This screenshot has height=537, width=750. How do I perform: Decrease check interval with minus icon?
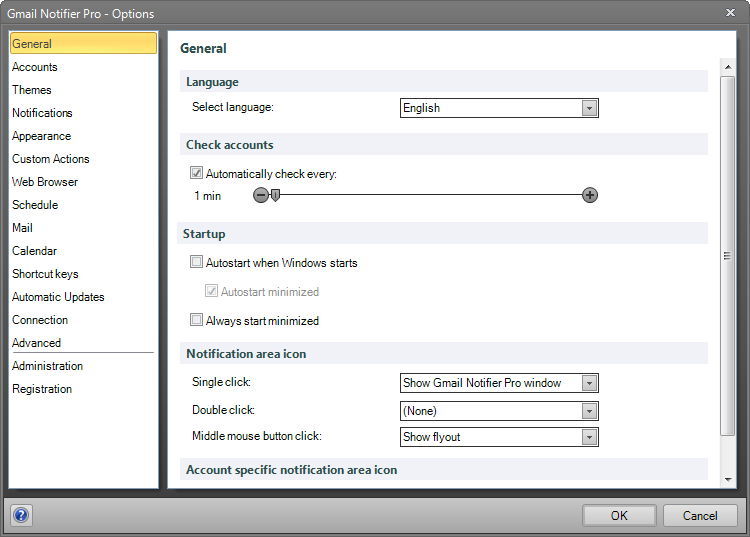[x=261, y=195]
